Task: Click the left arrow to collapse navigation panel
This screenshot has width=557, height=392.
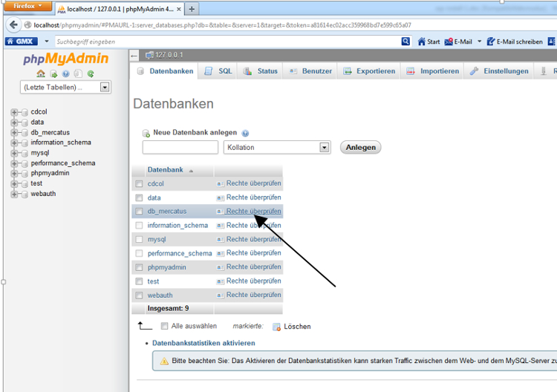Action: (134, 56)
